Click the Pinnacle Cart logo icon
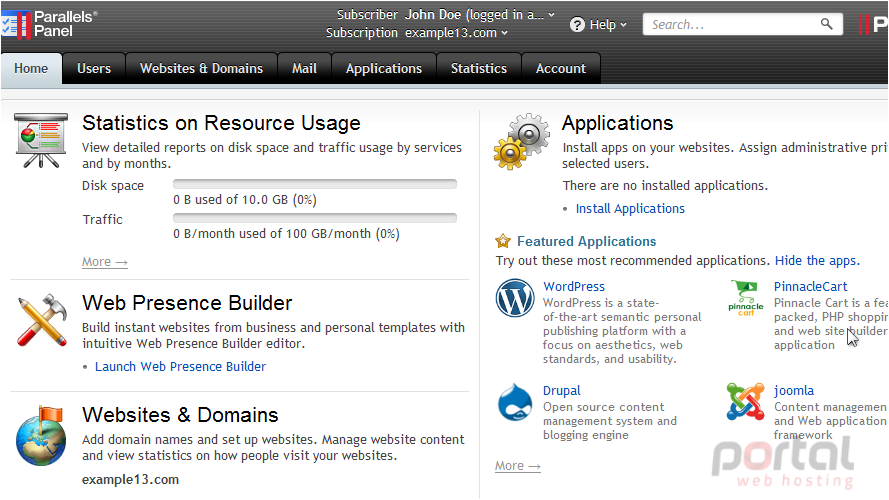Screen dimensions: 889x500 [746, 298]
